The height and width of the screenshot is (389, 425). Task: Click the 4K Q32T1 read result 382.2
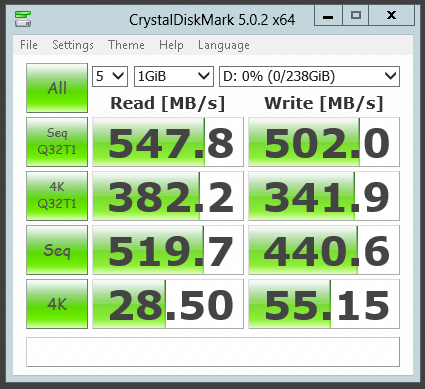(168, 196)
